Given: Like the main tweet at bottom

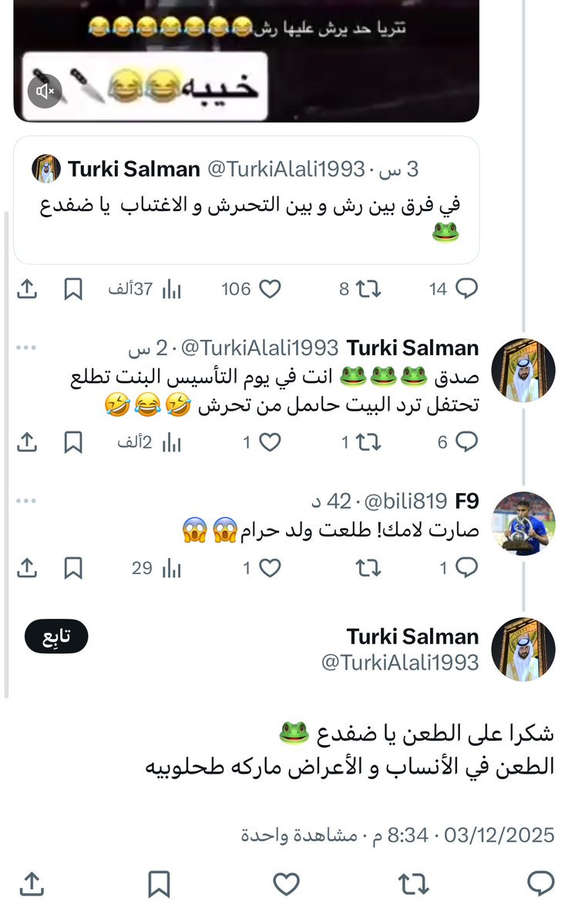Looking at the screenshot, I should tap(287, 884).
